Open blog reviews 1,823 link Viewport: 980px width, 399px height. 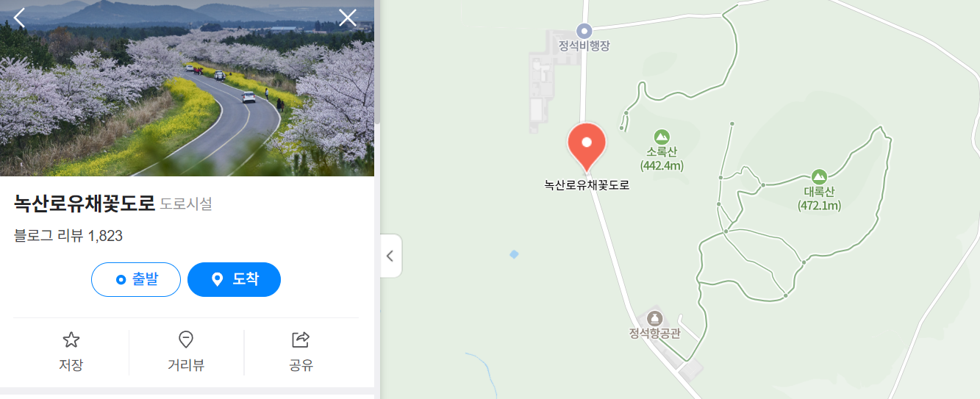[68, 236]
